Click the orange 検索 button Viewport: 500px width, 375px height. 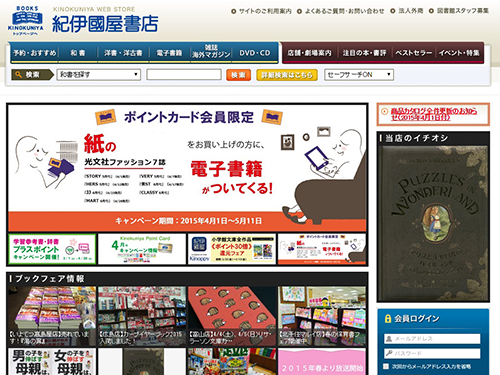[x=238, y=75]
